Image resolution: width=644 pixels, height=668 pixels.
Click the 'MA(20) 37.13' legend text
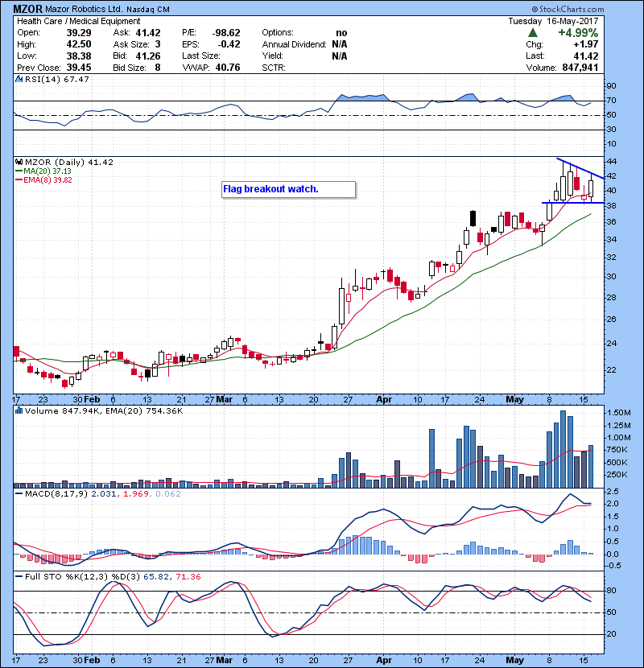coord(47,171)
